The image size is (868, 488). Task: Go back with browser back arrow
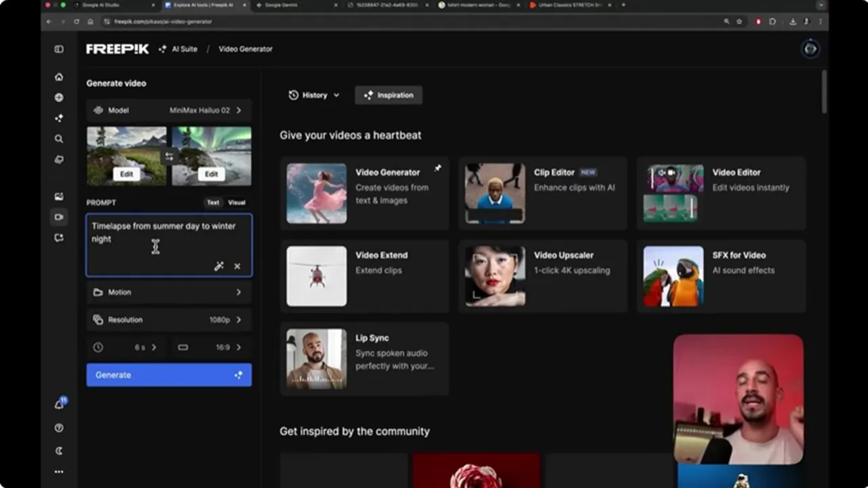tap(49, 22)
